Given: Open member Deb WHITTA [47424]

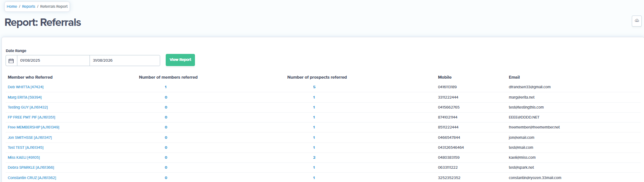Looking at the screenshot, I should click(x=26, y=87).
